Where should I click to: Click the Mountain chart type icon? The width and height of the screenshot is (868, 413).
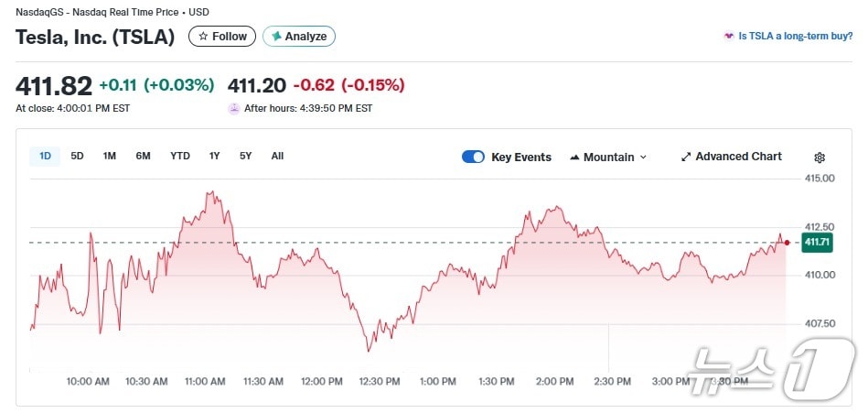[x=574, y=158]
